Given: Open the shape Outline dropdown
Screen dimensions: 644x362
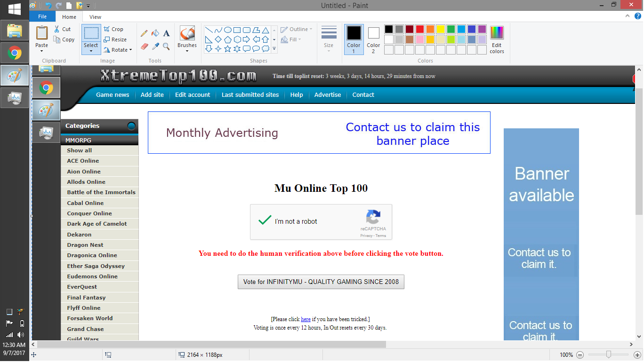Looking at the screenshot, I should [297, 29].
